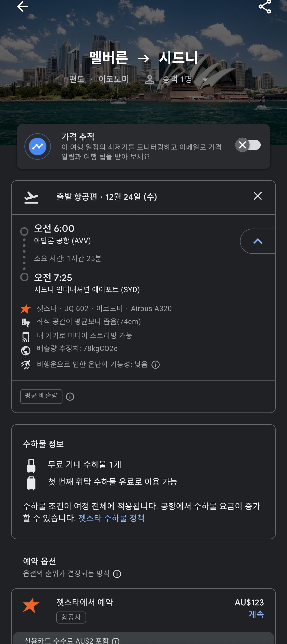Tap the 이코노미 cabin class selector
The image size is (287, 644).
[113, 79]
